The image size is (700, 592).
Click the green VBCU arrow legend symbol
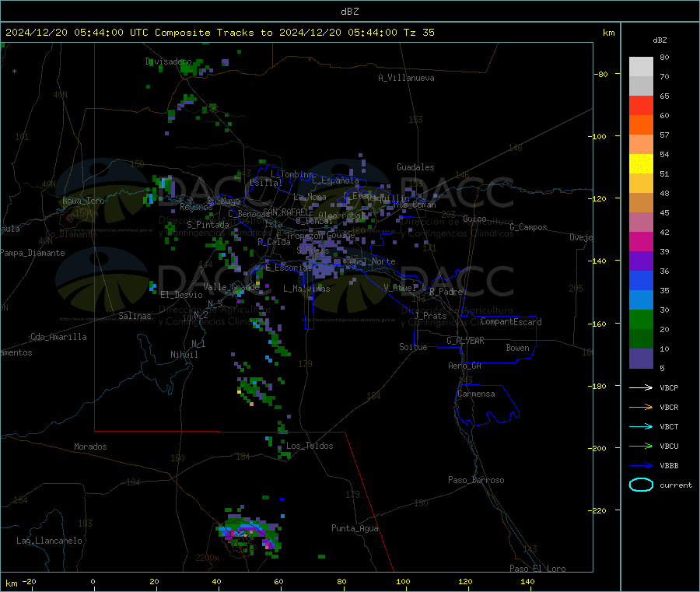(641, 446)
